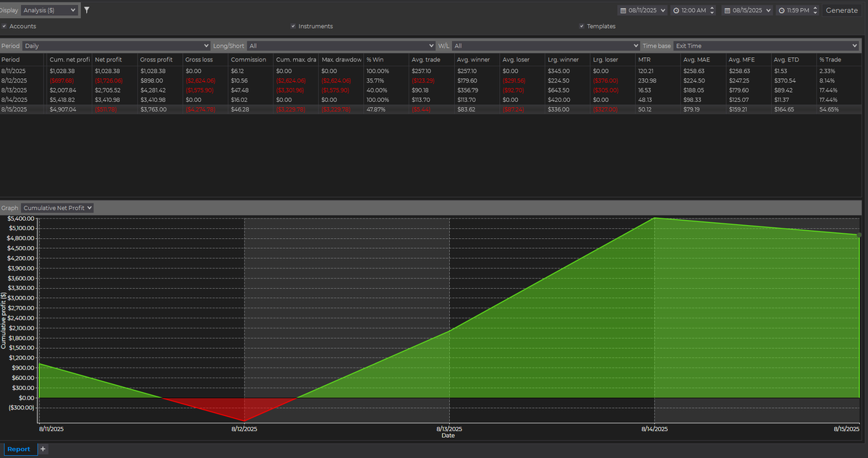Click the end date calendar icon

(x=726, y=10)
